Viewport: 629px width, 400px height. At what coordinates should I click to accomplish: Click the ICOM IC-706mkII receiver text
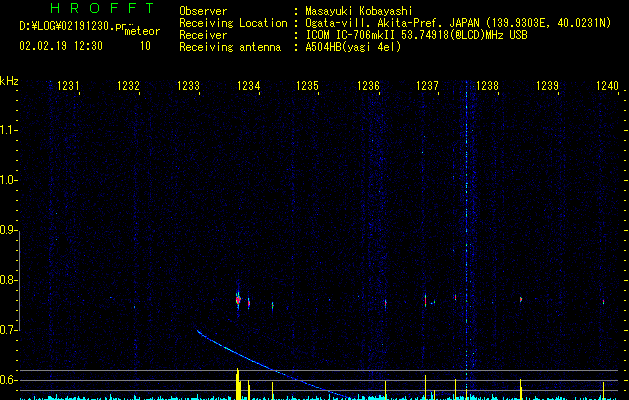tap(351, 35)
